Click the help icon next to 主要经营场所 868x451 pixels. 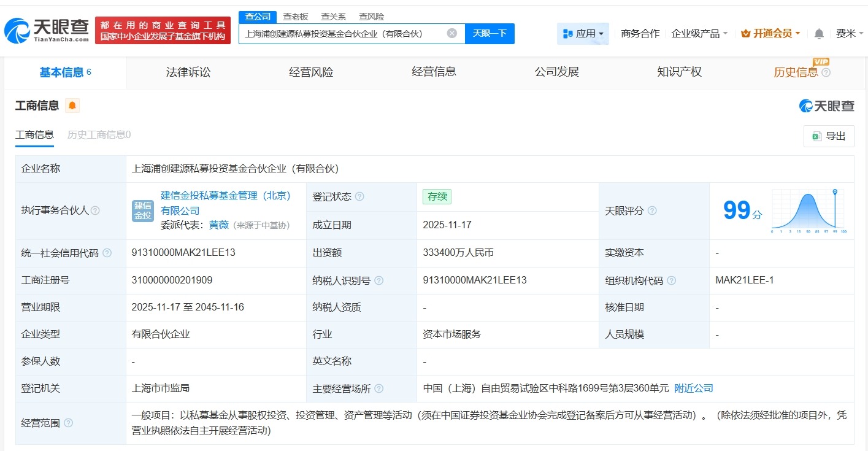[x=379, y=388]
